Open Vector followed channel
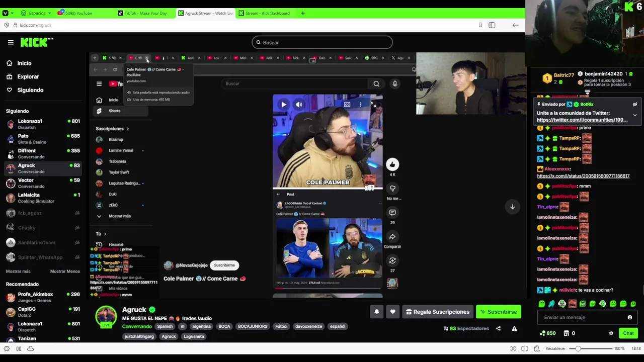644x362 pixels. pos(43,183)
